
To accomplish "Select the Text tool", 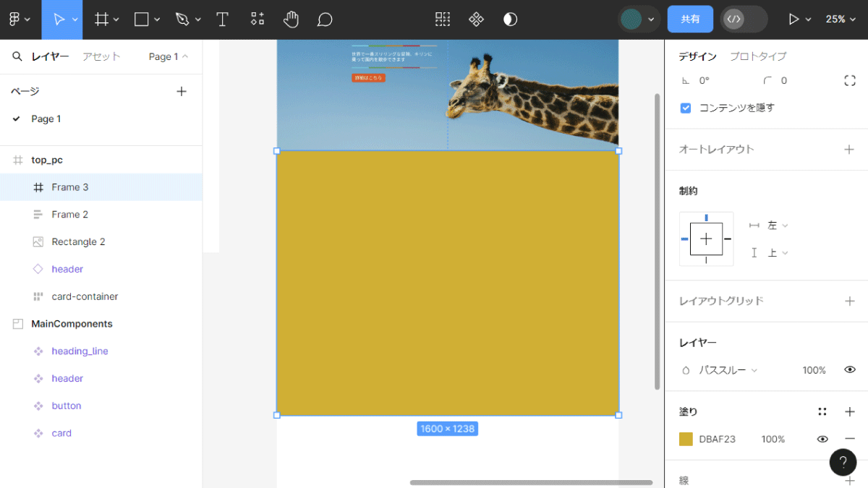I will 223,20.
